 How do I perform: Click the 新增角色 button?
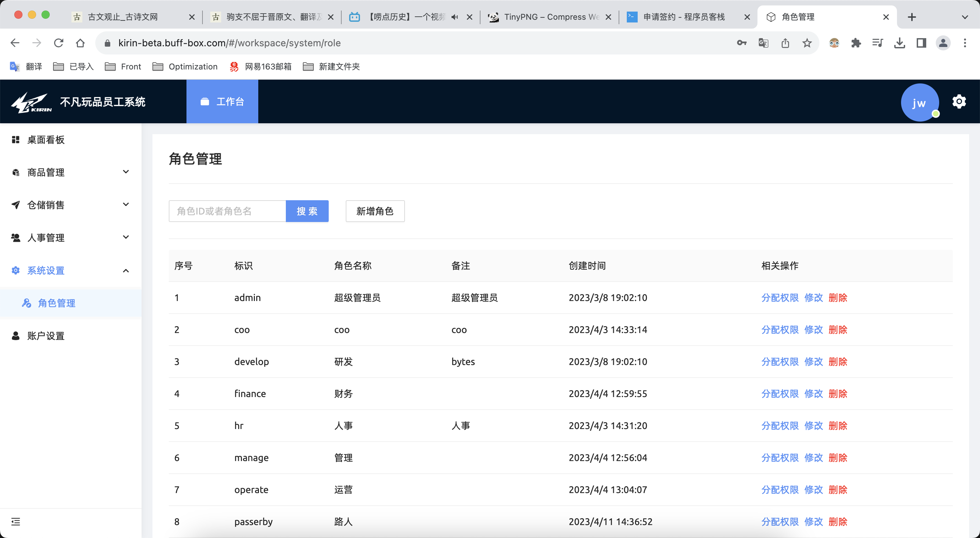click(x=375, y=211)
